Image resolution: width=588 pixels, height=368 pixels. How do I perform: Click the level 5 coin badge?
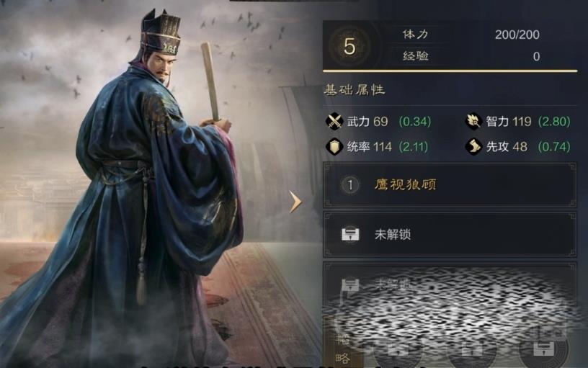click(x=349, y=46)
